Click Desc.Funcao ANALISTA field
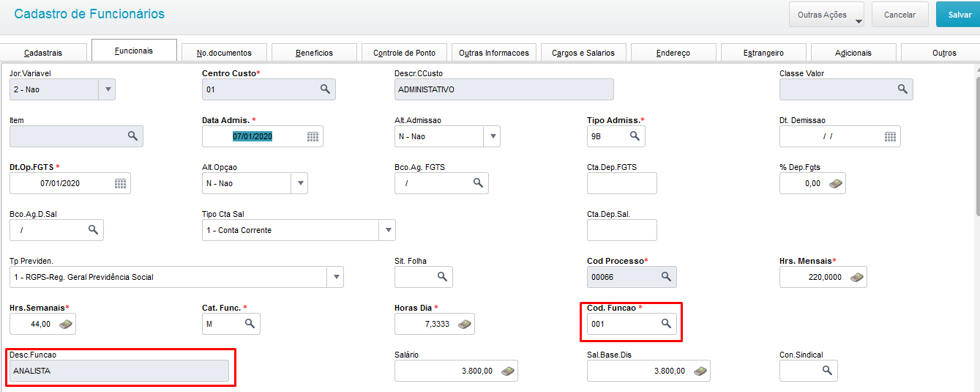Viewport: 980px width, 392px height. pos(119,371)
